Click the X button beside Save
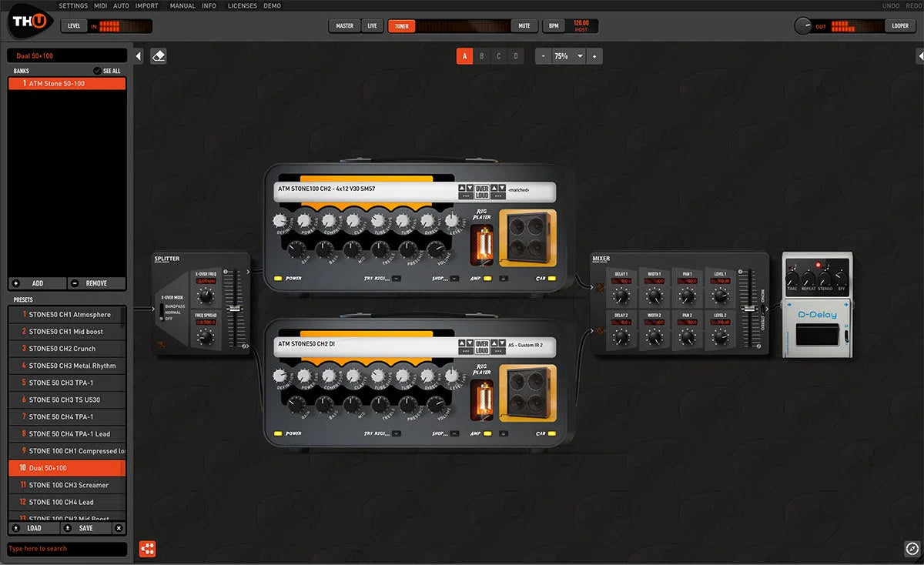The image size is (924, 565). coord(119,528)
